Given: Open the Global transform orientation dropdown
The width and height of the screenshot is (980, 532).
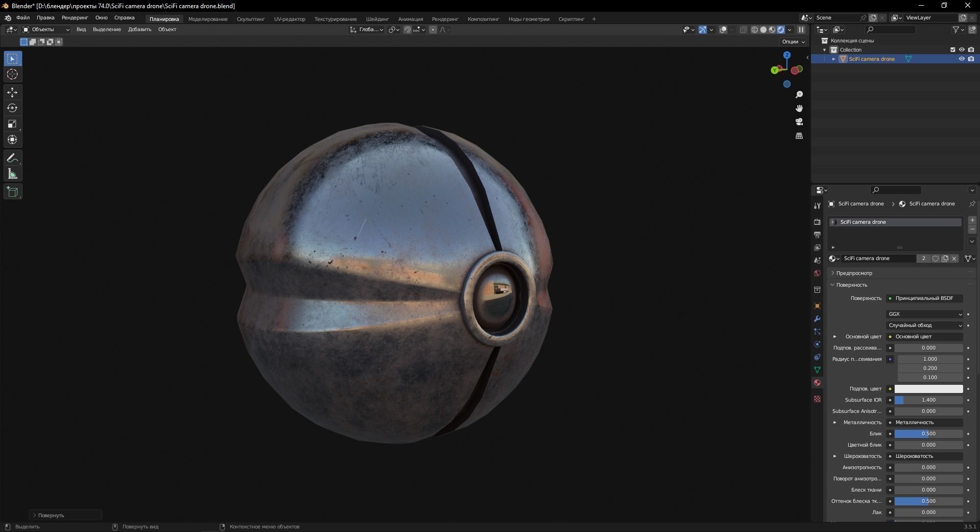Looking at the screenshot, I should [367, 30].
